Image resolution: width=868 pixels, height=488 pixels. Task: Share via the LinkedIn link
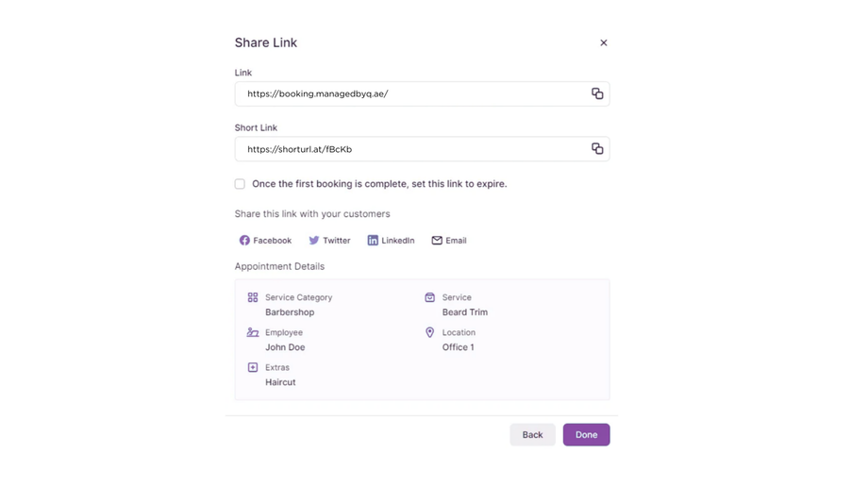[397, 241]
